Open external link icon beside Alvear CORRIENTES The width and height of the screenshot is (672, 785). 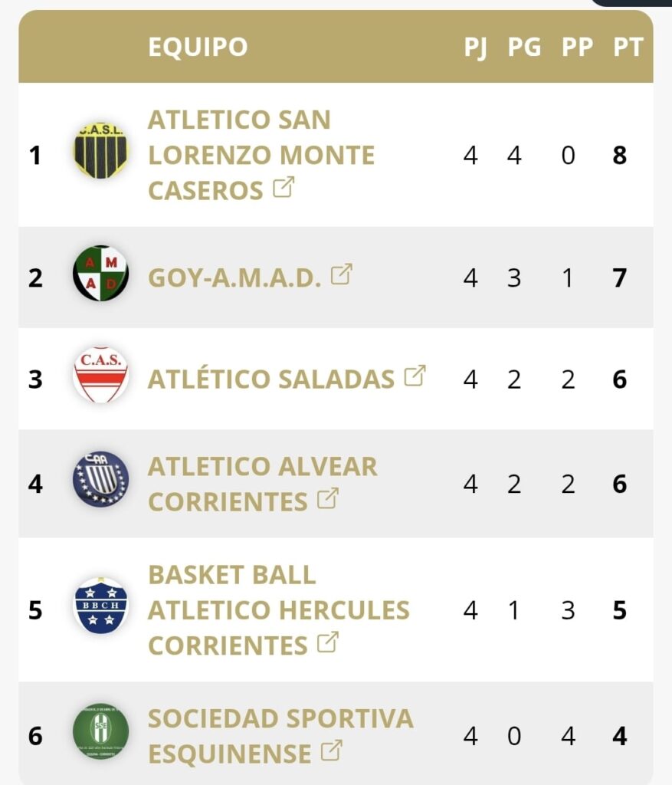click(328, 498)
